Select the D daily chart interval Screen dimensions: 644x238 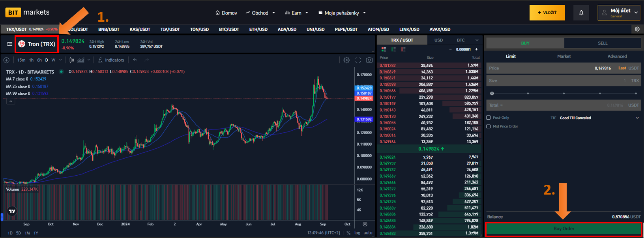pos(47,60)
